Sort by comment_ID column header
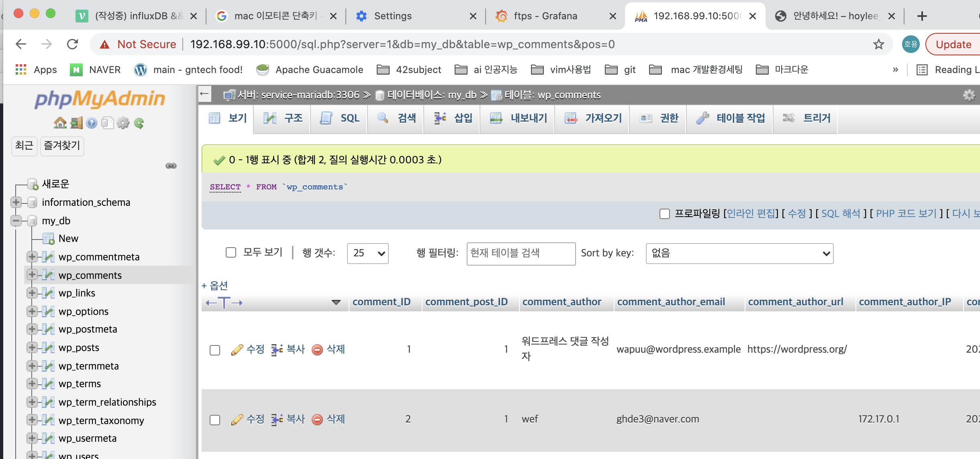 tap(382, 302)
